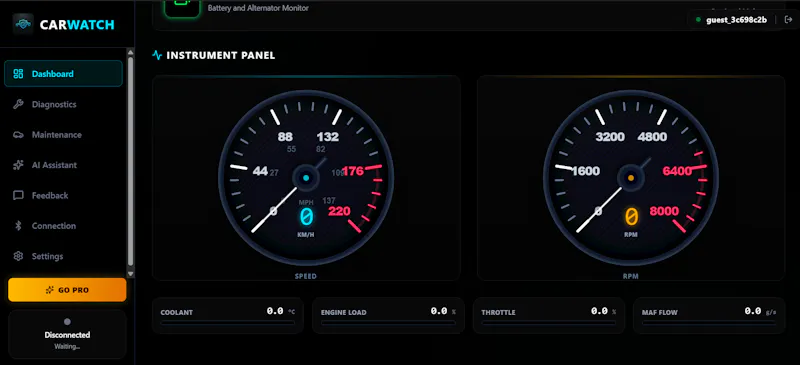Click the KM/H unit label
Screen dimensions: 800x365
click(x=306, y=235)
